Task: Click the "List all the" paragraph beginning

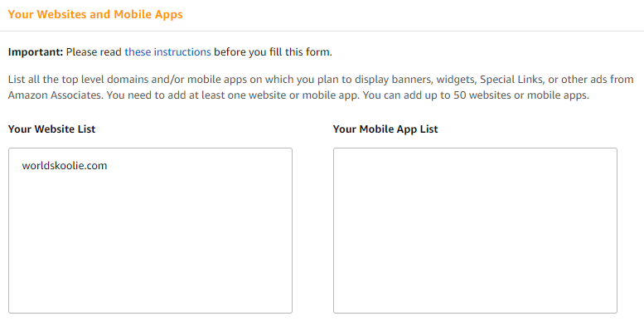Action: coord(33,79)
